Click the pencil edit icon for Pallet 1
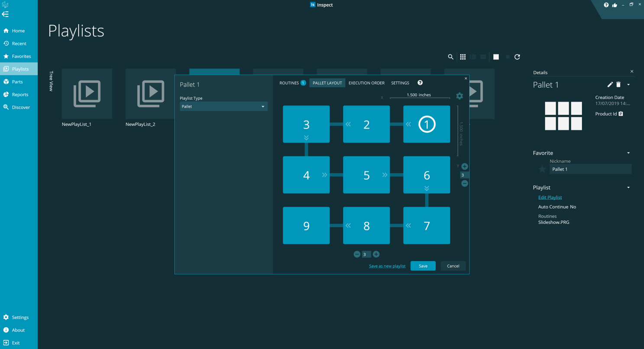The image size is (644, 349). [610, 85]
